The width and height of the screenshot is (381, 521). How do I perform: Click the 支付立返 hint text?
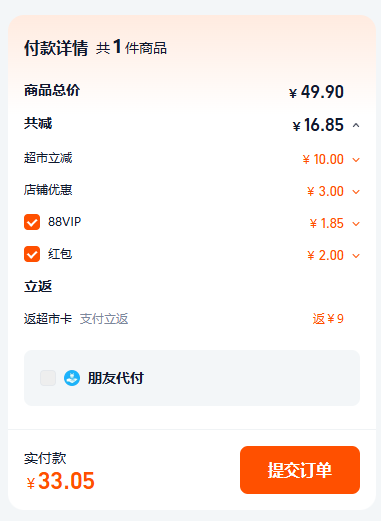[104, 319]
